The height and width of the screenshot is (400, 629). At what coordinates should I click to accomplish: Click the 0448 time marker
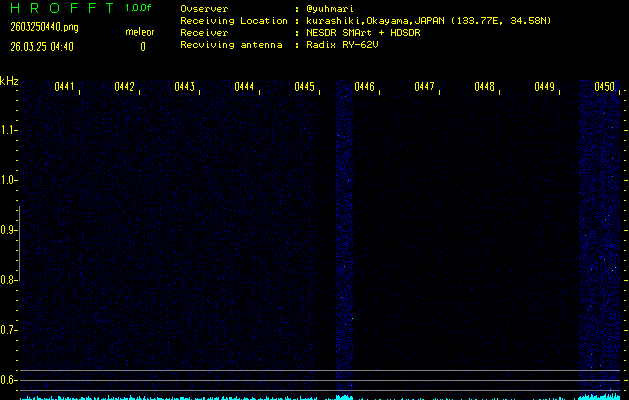484,87
